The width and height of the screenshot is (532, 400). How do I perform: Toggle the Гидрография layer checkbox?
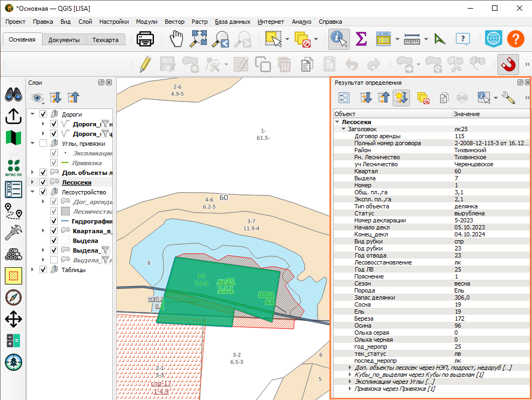coord(53,221)
